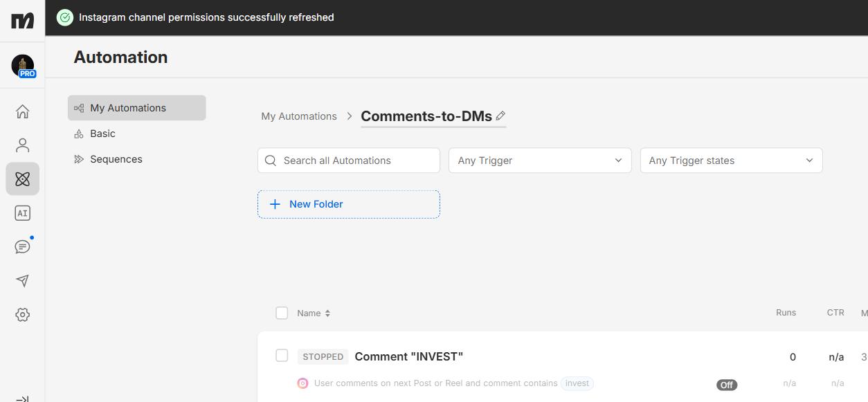868x402 pixels.
Task: Check the select-all checkbox beside Name
Action: coord(282,313)
